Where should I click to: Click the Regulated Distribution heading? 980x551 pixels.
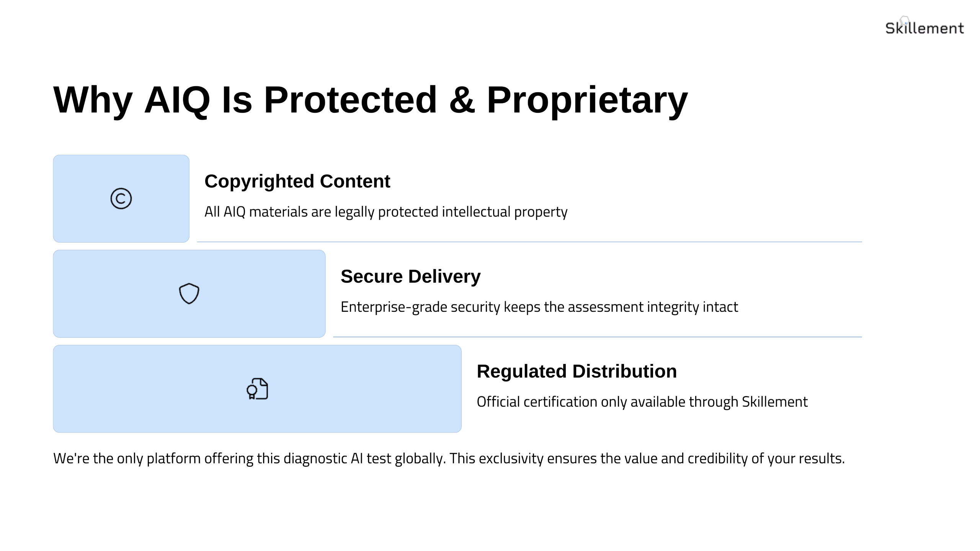tap(577, 371)
